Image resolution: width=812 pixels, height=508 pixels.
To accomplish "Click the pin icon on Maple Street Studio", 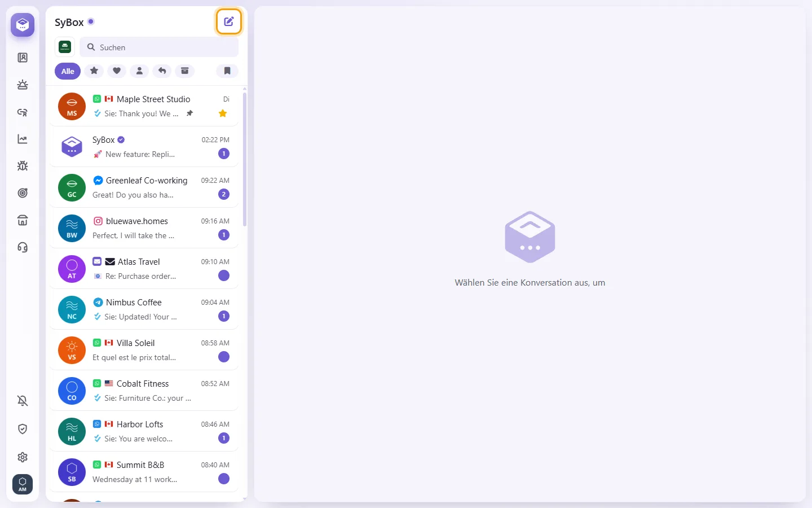I will tap(190, 113).
